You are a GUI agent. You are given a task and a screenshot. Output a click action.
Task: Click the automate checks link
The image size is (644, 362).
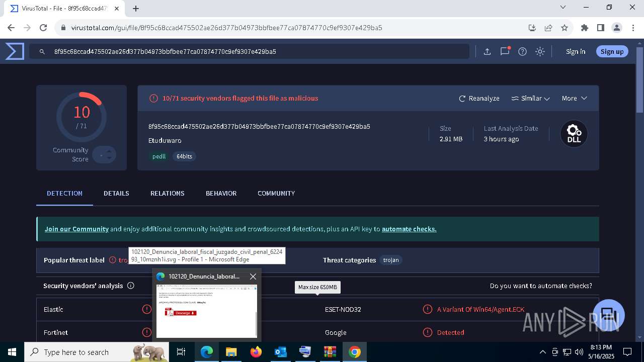point(409,229)
